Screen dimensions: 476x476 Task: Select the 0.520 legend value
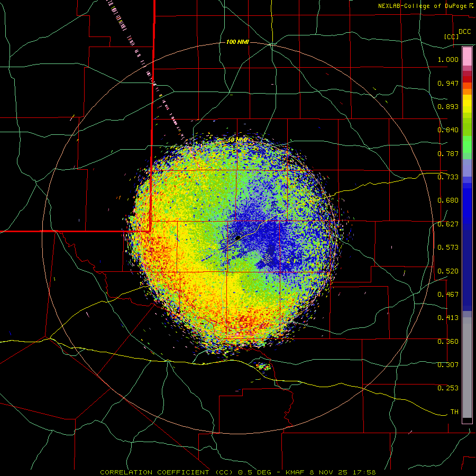[448, 271]
